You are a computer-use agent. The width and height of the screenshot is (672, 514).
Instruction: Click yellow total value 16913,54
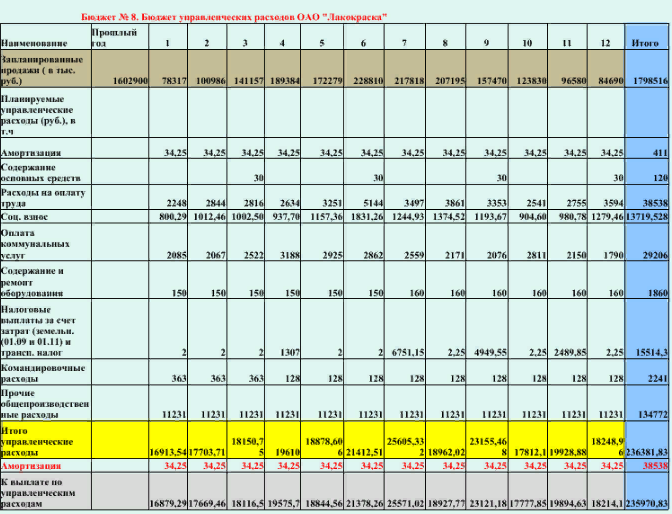click(x=168, y=452)
